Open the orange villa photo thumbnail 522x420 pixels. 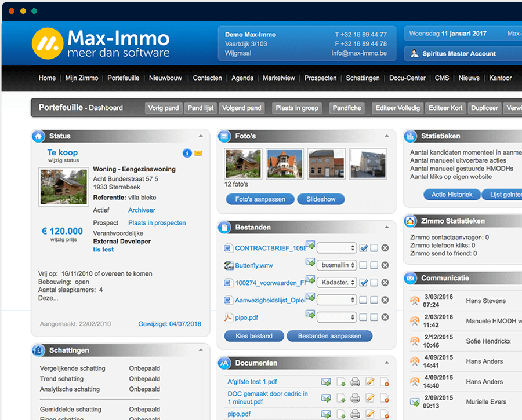(x=285, y=163)
